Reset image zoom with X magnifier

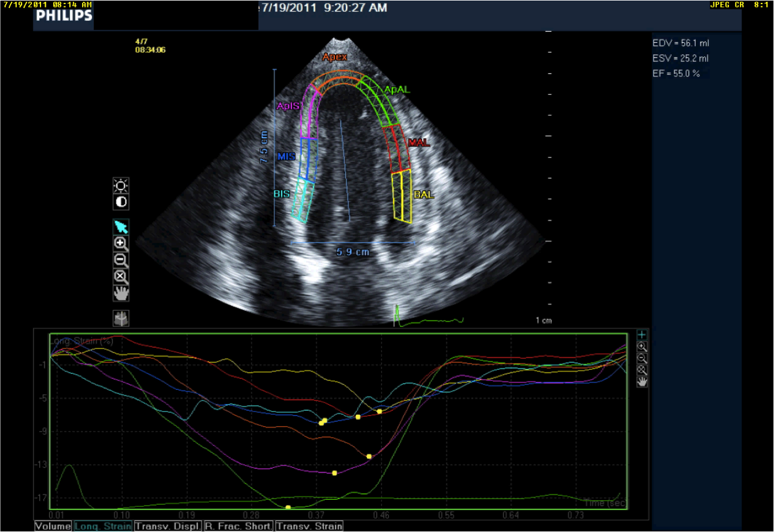(x=121, y=277)
